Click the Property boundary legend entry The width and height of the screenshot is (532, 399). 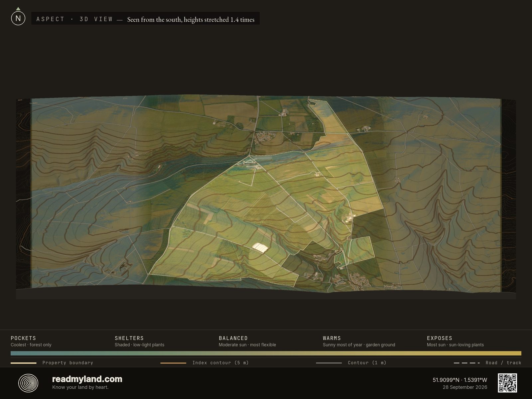click(x=52, y=363)
